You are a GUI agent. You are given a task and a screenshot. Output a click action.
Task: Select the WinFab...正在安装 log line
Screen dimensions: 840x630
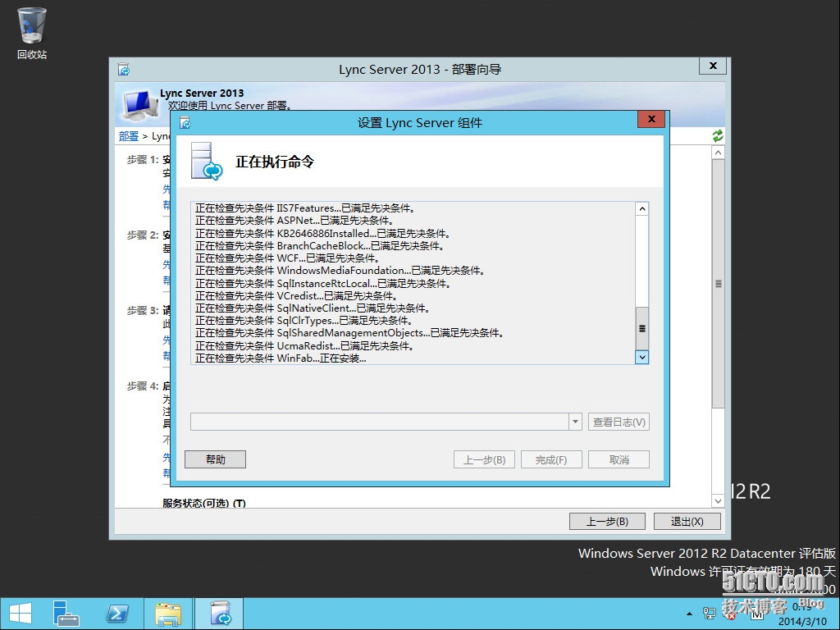[x=281, y=358]
